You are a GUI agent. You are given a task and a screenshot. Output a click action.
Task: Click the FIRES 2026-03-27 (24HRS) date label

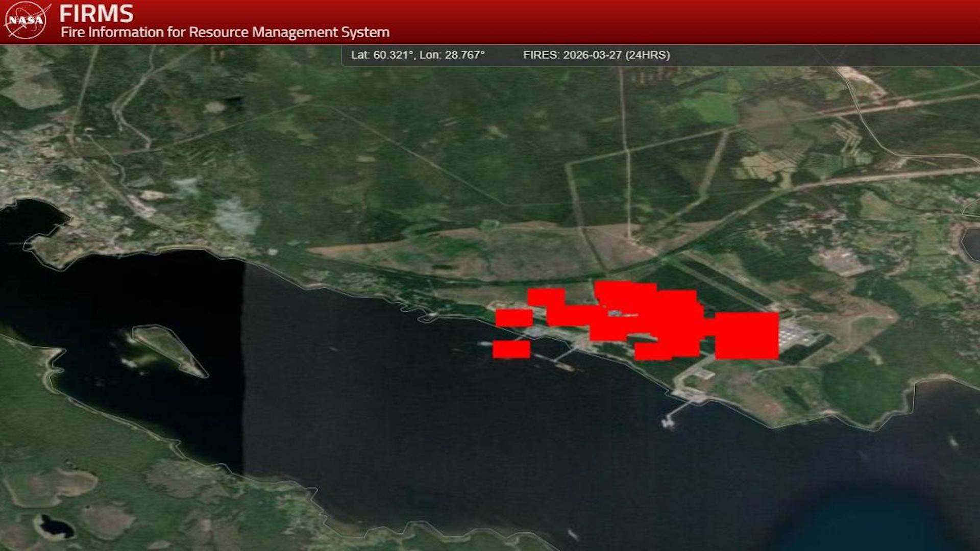coord(596,55)
